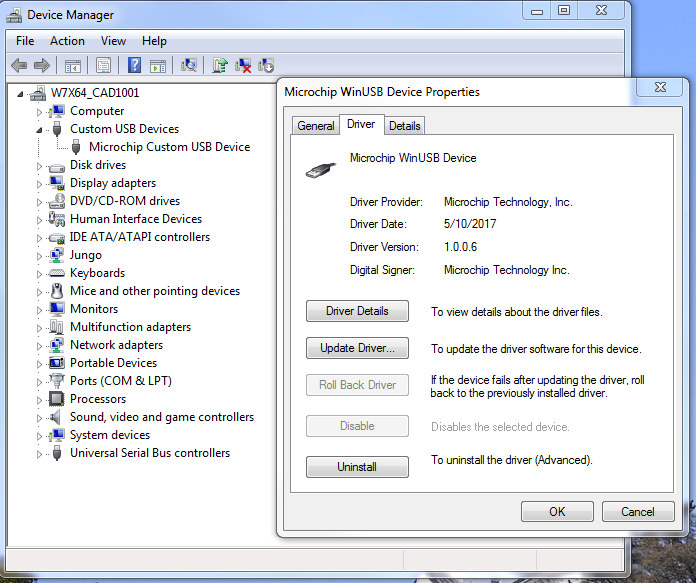Click the Sound, video and game controllers icon
Viewport: 696px width, 583px height.
pyautogui.click(x=56, y=417)
